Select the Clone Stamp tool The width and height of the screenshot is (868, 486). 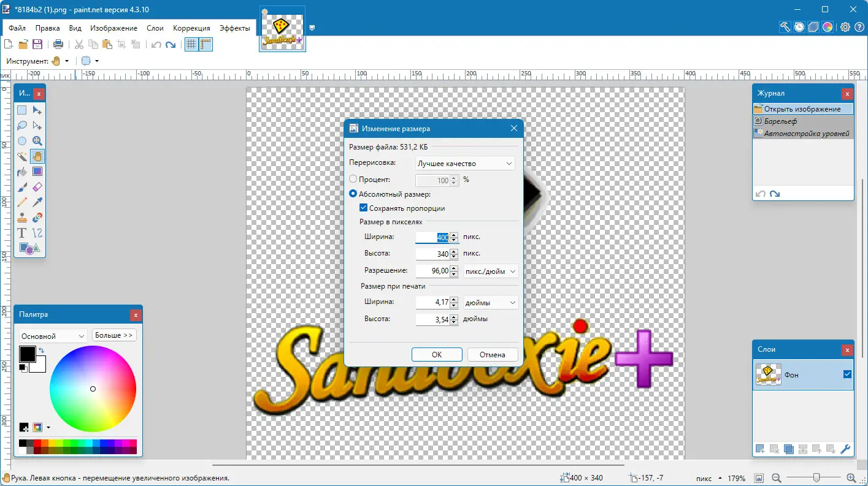[x=21, y=218]
